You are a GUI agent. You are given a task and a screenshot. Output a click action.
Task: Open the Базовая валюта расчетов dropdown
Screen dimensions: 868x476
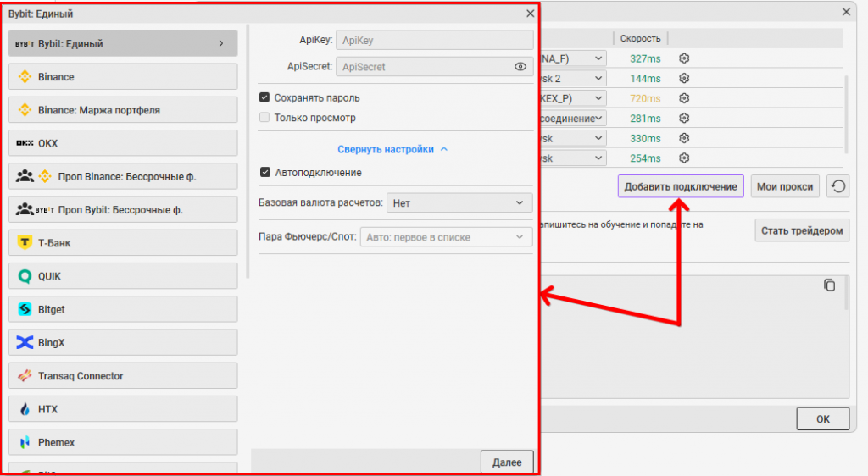click(x=459, y=203)
